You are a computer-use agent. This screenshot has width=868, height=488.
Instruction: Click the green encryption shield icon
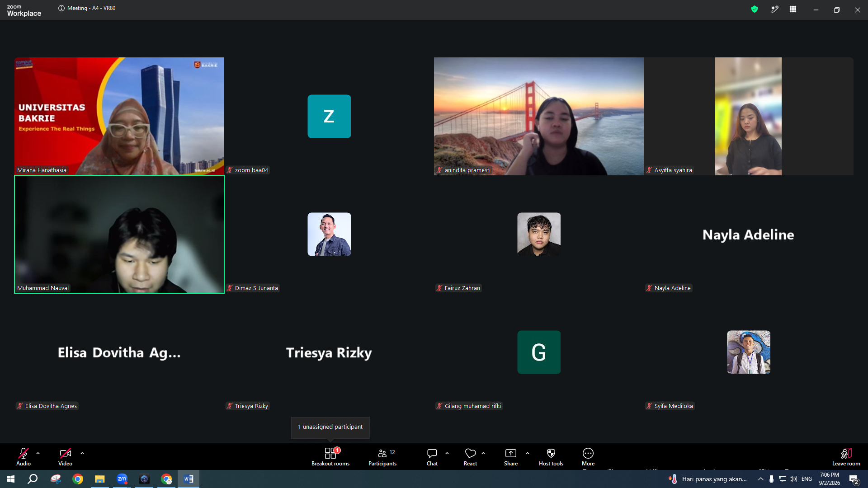755,9
